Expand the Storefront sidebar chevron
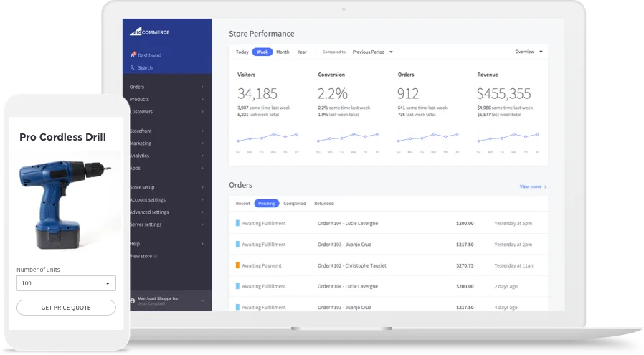644x355 pixels. tap(202, 131)
